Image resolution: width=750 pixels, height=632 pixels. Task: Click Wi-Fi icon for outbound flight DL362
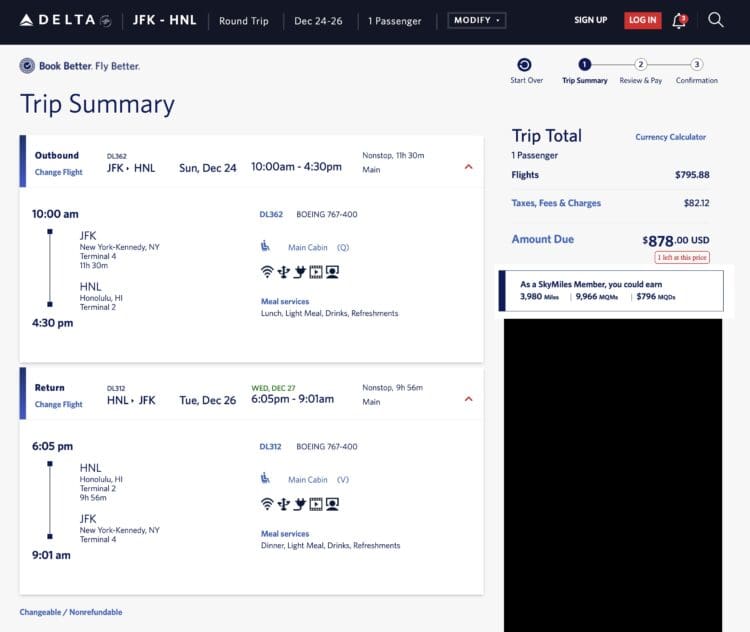[x=267, y=272]
